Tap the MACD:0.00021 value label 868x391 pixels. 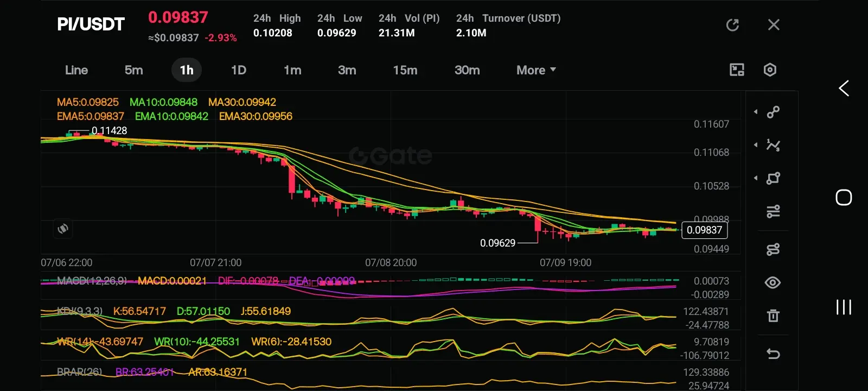[x=172, y=281]
